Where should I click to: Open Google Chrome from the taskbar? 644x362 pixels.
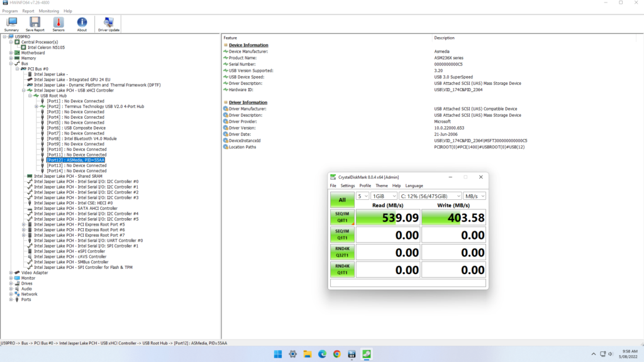click(337, 354)
